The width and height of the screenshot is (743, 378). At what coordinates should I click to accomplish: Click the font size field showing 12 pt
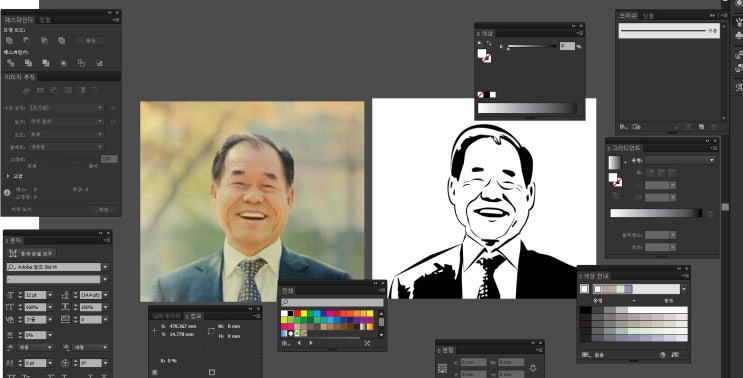point(36,295)
